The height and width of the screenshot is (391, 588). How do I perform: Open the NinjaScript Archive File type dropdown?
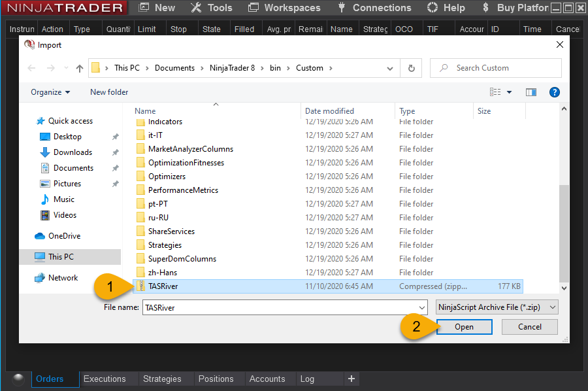(497, 307)
